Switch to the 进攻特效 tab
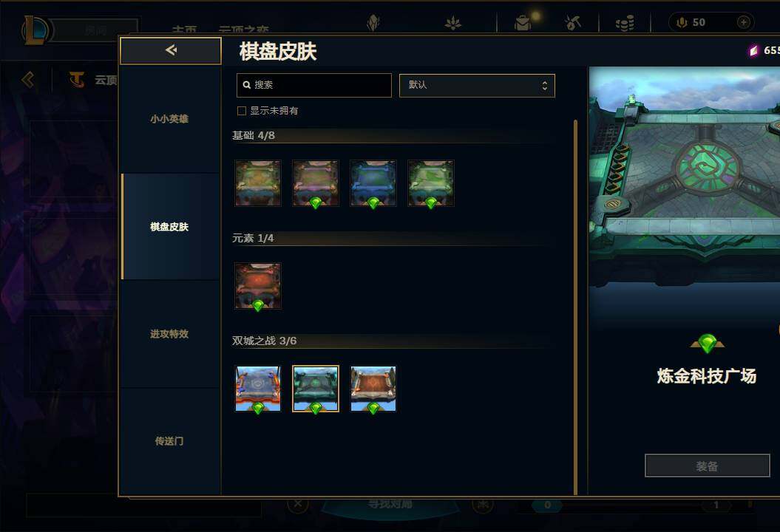This screenshot has width=780, height=532. click(169, 334)
